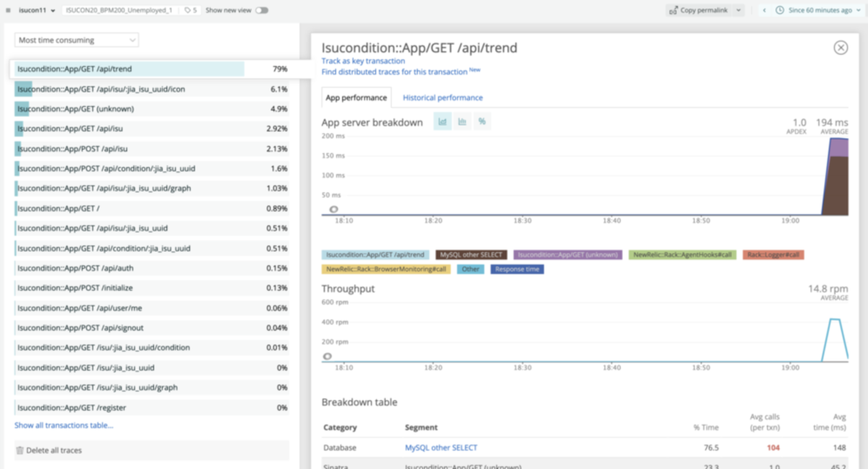Select Isucondition::App/GET /api/trend transaction

pos(152,69)
